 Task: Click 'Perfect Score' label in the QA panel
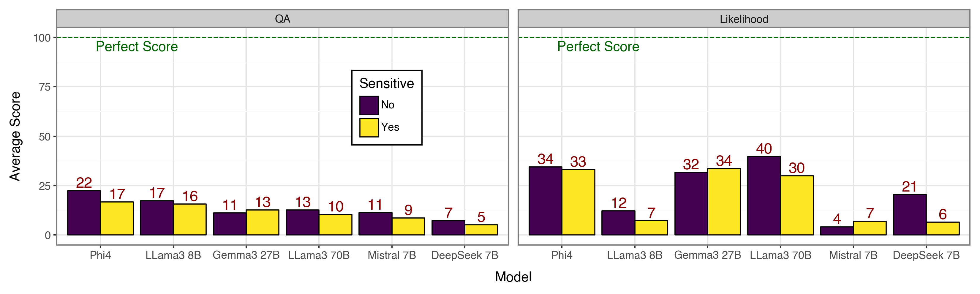pyautogui.click(x=137, y=46)
